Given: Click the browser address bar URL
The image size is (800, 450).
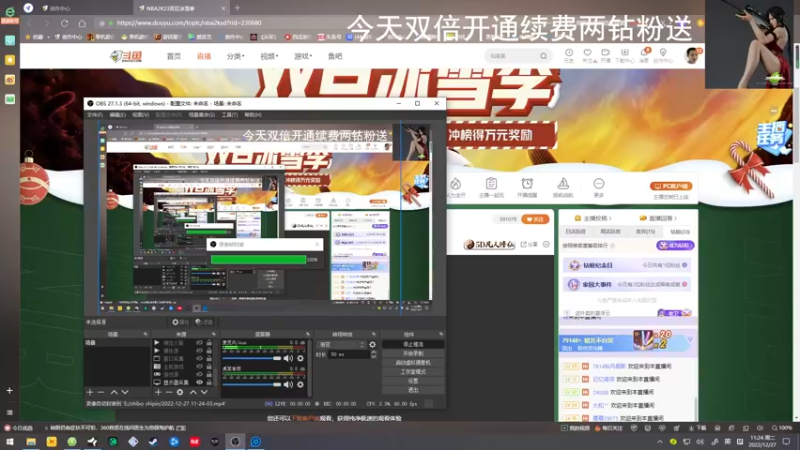Looking at the screenshot, I should click(189, 23).
